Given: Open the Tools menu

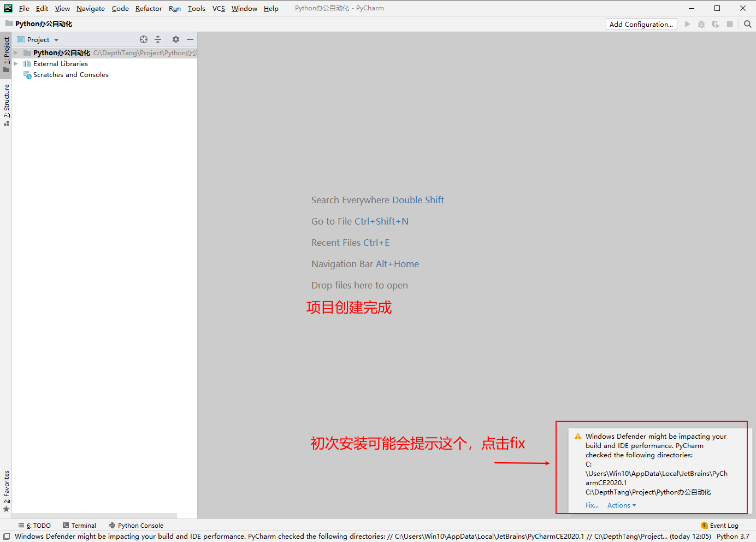Looking at the screenshot, I should 197,8.
